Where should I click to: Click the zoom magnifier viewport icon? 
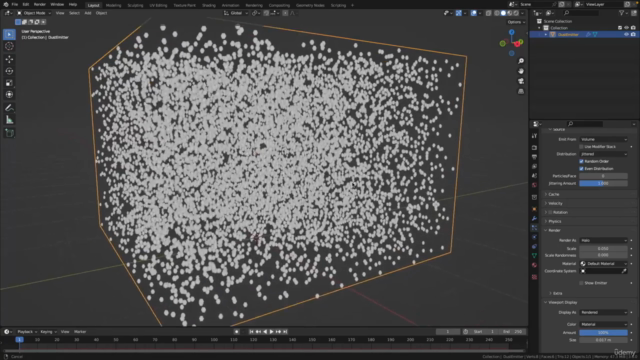(521, 61)
